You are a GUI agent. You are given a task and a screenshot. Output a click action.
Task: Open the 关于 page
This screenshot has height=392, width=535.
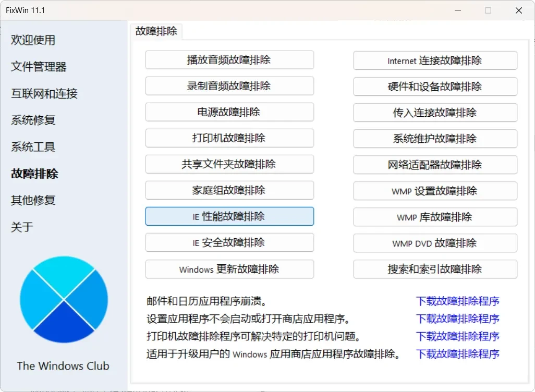(22, 227)
